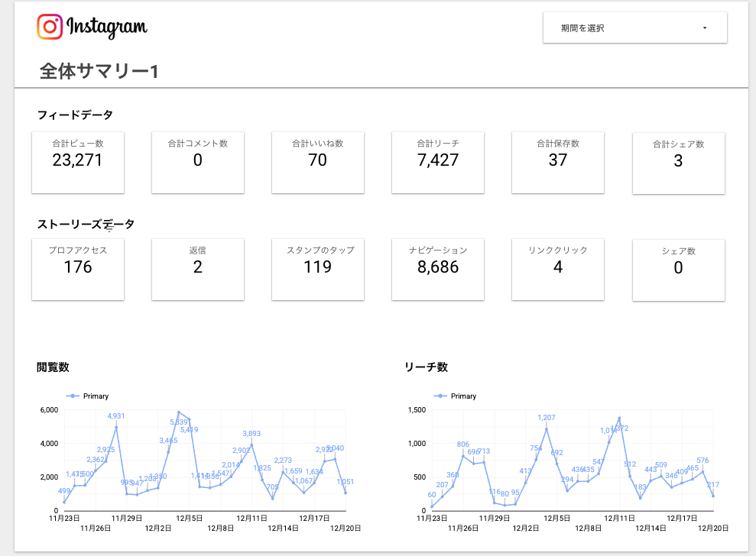Click the 全体サマリー1 page title
The width and height of the screenshot is (756, 556).
pyautogui.click(x=99, y=72)
